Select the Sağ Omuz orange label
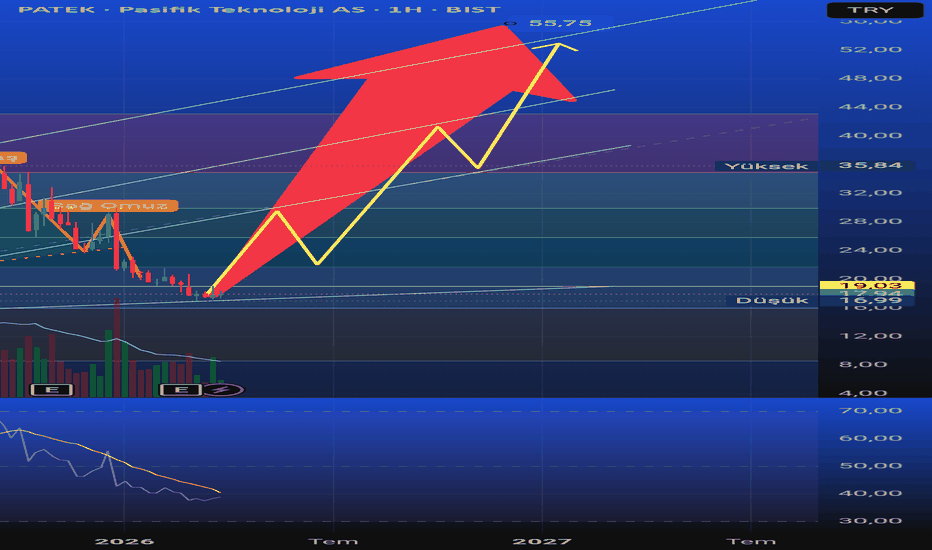 coord(112,206)
